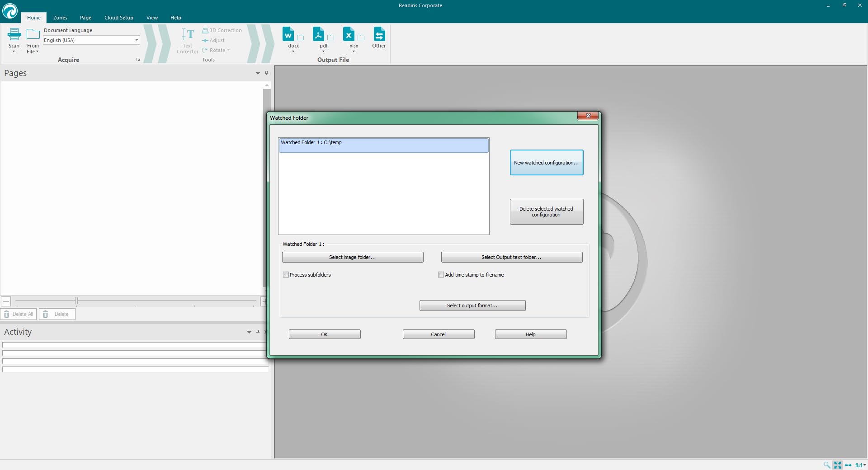868x470 pixels.
Task: Pin the Activity panel
Action: 258,332
